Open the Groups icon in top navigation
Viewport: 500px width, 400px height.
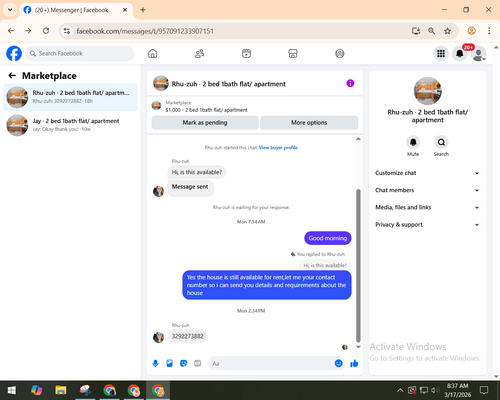(x=340, y=53)
